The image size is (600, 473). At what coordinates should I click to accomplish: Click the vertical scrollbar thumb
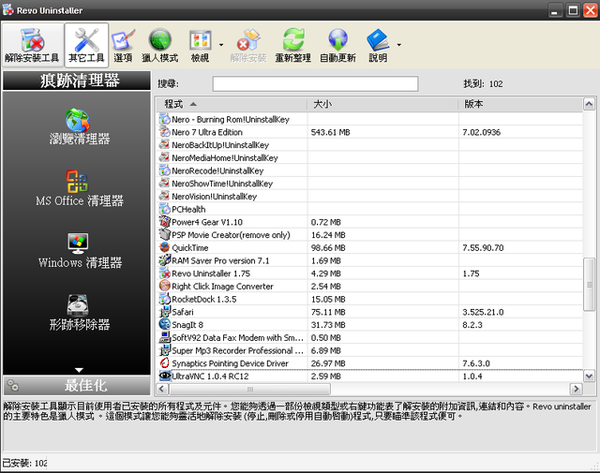(589, 284)
